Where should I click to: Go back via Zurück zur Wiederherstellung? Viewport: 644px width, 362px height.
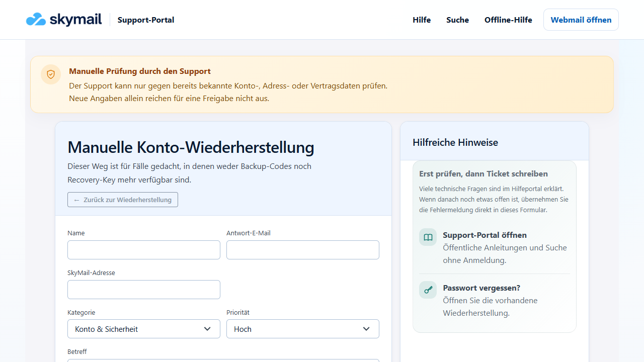tap(123, 200)
